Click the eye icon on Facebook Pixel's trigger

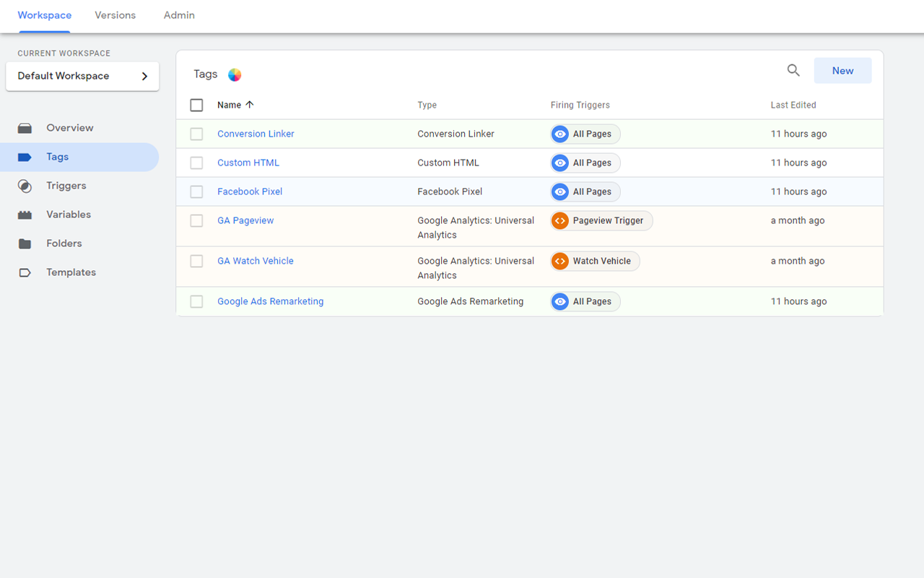[560, 191]
